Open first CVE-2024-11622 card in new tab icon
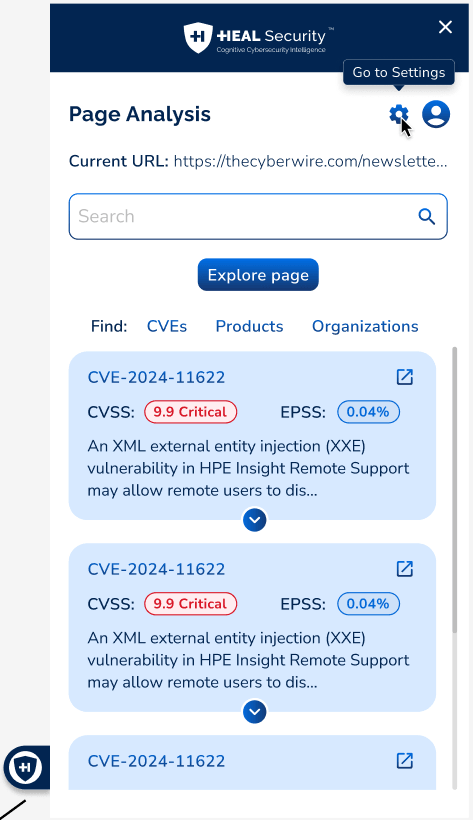 (404, 377)
